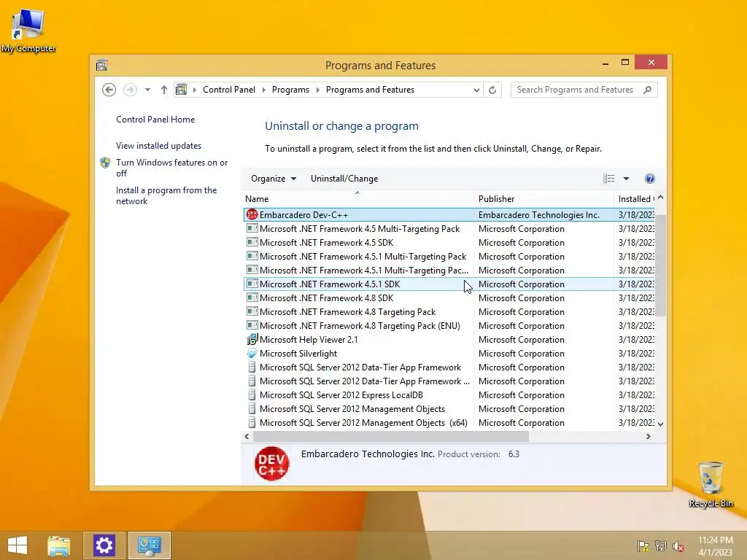Click the change view icon in toolbar
This screenshot has height=560, width=747.
click(x=609, y=179)
